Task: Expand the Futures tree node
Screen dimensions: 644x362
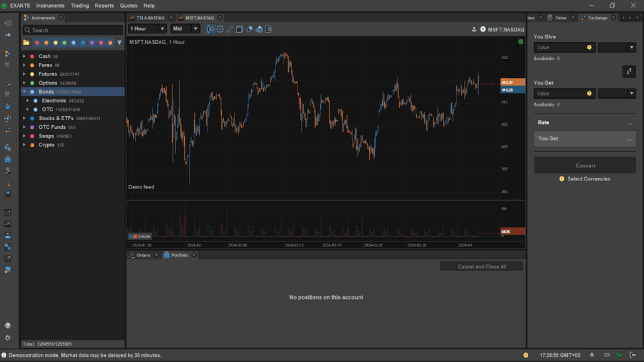Action: (25, 74)
